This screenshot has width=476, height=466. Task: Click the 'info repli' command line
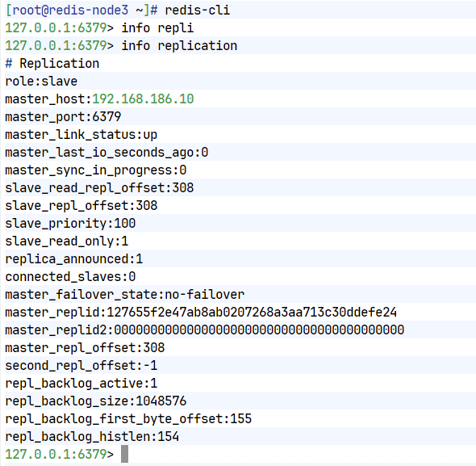click(99, 28)
